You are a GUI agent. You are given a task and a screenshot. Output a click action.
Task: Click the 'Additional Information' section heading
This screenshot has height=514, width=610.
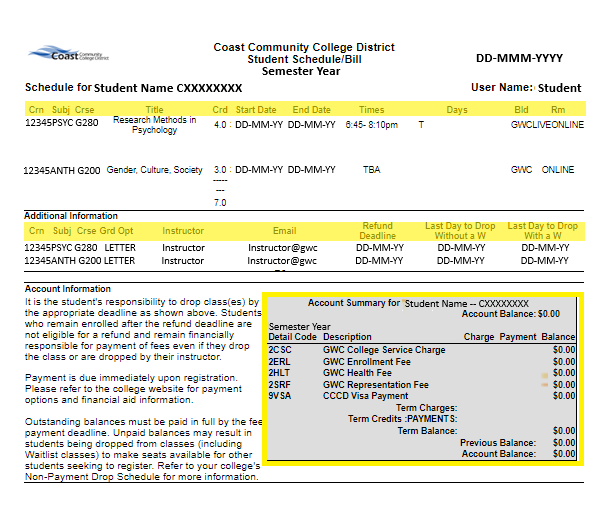[71, 216]
